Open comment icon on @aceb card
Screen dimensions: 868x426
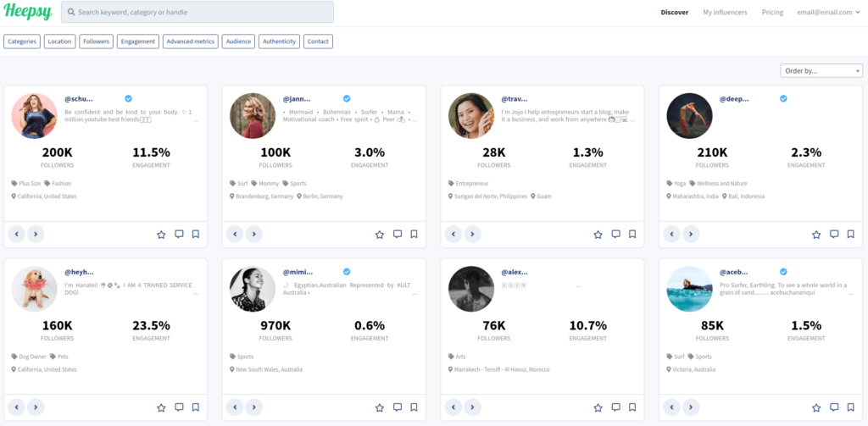click(x=834, y=407)
